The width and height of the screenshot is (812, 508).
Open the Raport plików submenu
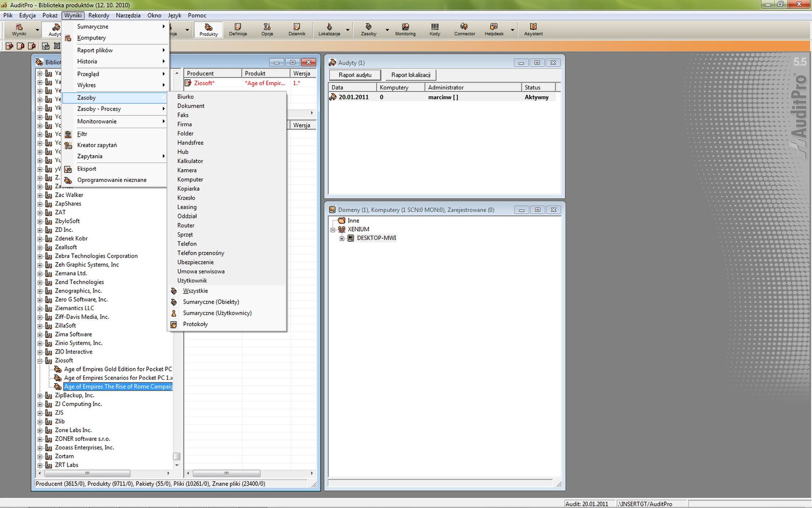pyautogui.click(x=115, y=50)
